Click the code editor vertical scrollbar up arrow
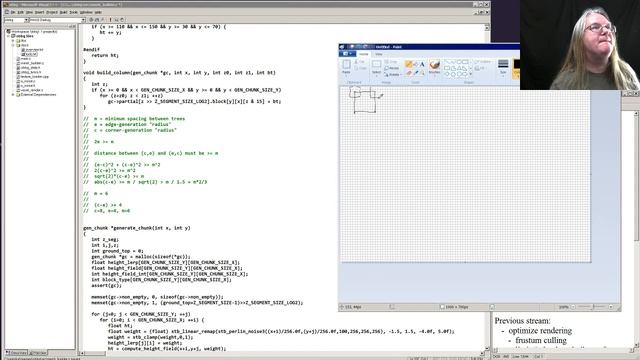640x360 pixels. click(487, 28)
